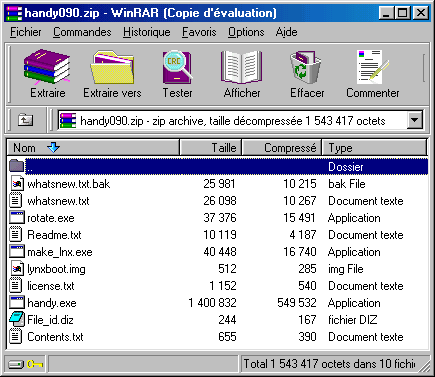Open the Favoris menu
The width and height of the screenshot is (435, 377).
point(199,32)
